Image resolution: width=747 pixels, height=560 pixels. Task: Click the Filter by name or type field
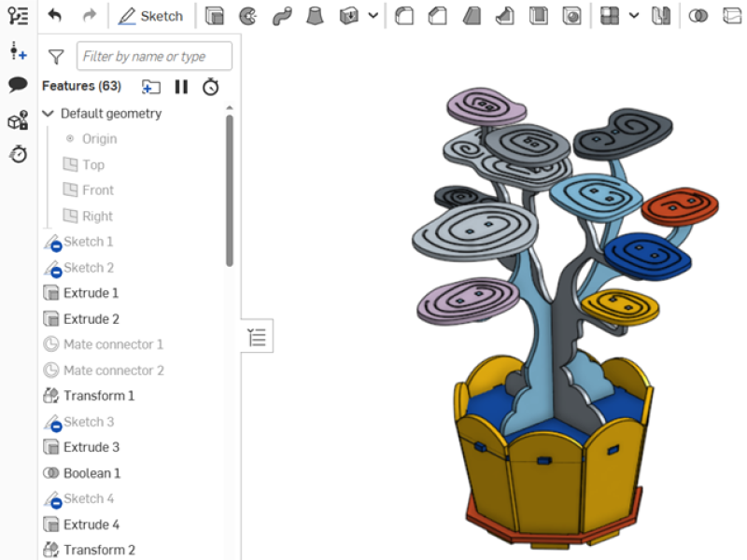(154, 56)
